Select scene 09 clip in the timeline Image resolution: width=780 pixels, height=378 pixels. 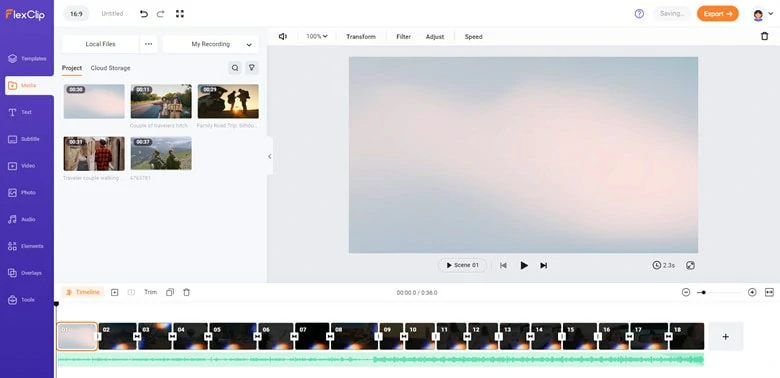coord(391,336)
